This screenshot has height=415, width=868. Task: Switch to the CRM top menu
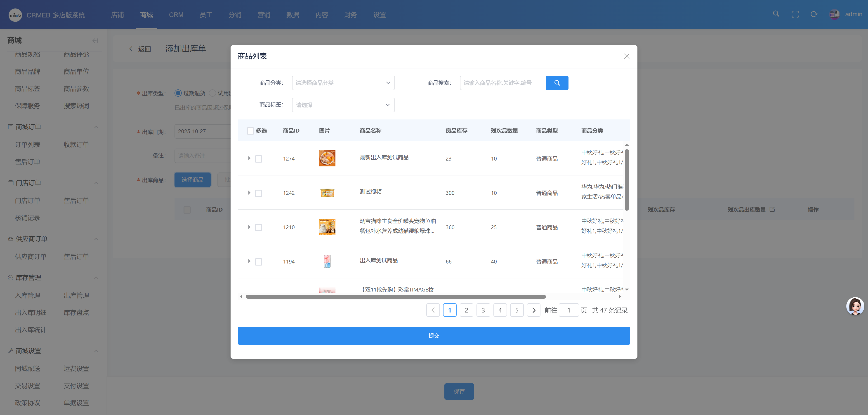176,15
